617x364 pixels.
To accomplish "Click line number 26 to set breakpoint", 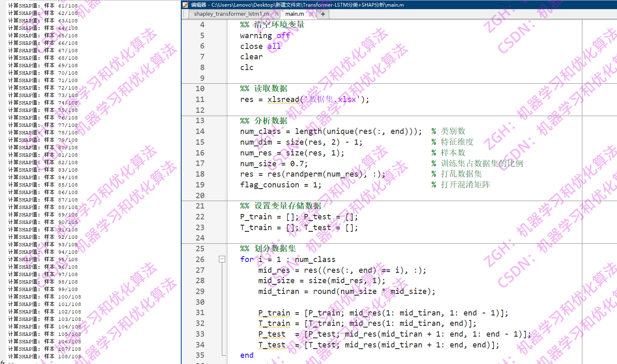I will 199,259.
